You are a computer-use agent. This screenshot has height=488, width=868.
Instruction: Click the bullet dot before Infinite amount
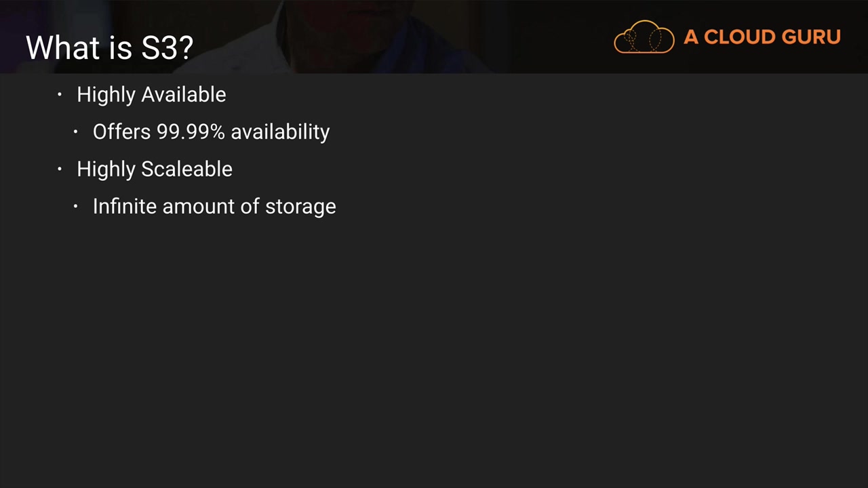pyautogui.click(x=76, y=206)
